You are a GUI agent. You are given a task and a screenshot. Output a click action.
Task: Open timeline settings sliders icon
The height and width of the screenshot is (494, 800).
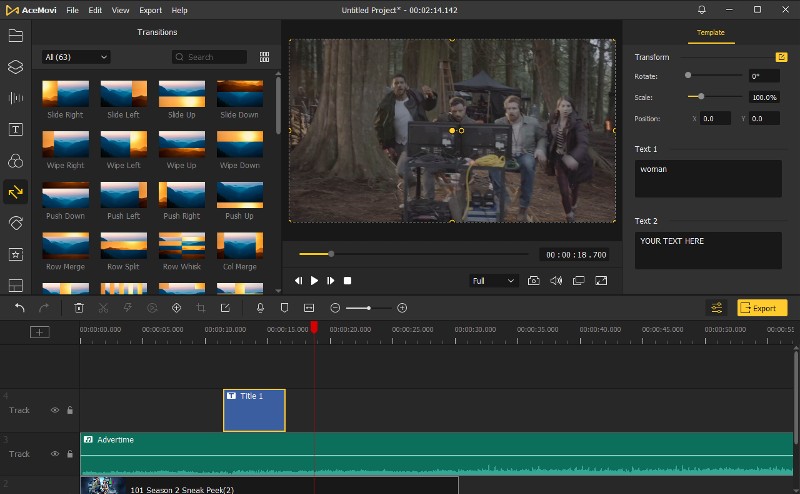(716, 308)
